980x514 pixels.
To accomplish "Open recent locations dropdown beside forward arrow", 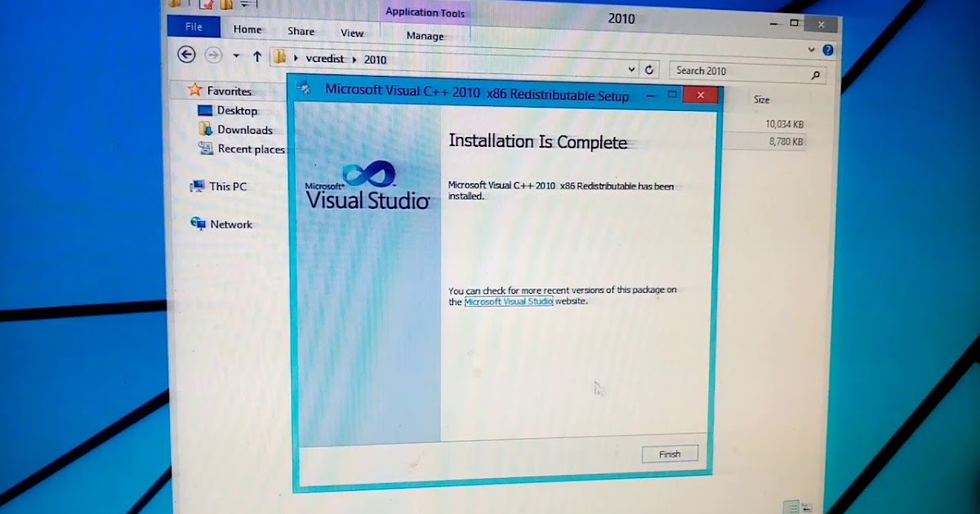I will (236, 55).
